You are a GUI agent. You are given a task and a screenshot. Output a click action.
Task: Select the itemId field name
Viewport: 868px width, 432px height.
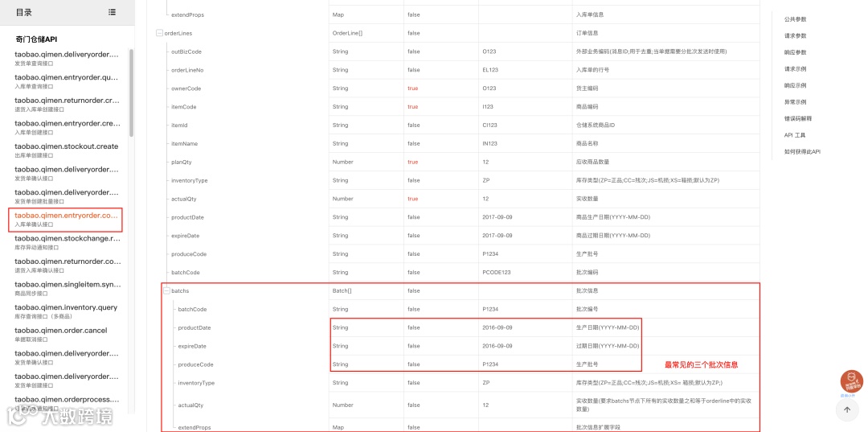click(x=181, y=125)
